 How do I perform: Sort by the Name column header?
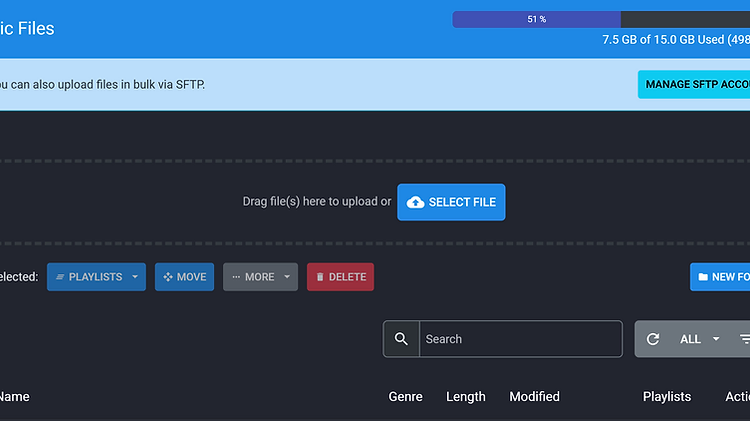(x=14, y=397)
